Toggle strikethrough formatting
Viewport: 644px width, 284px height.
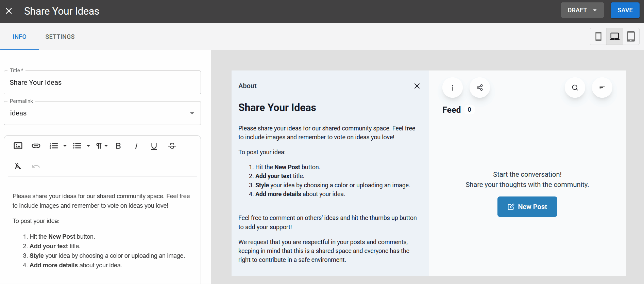click(172, 146)
